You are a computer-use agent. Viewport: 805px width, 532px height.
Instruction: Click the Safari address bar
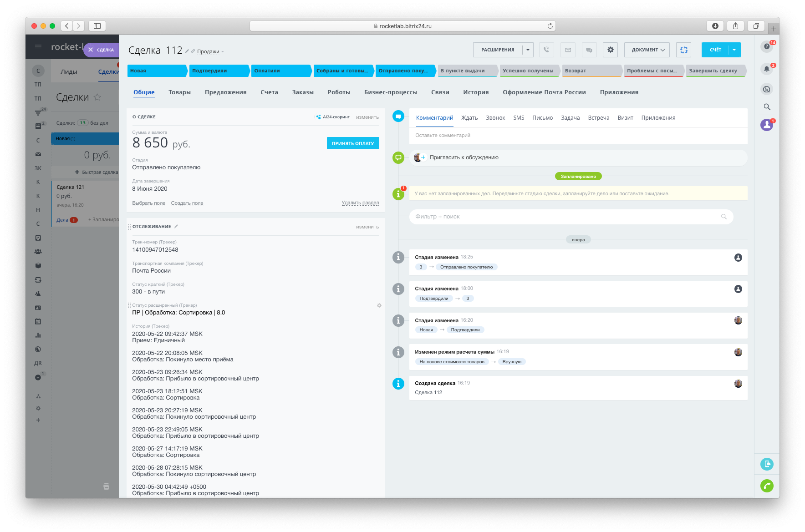pos(402,26)
